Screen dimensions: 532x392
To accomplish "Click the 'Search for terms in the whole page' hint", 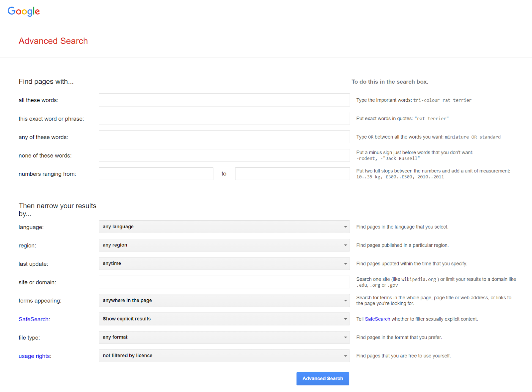I will (434, 300).
